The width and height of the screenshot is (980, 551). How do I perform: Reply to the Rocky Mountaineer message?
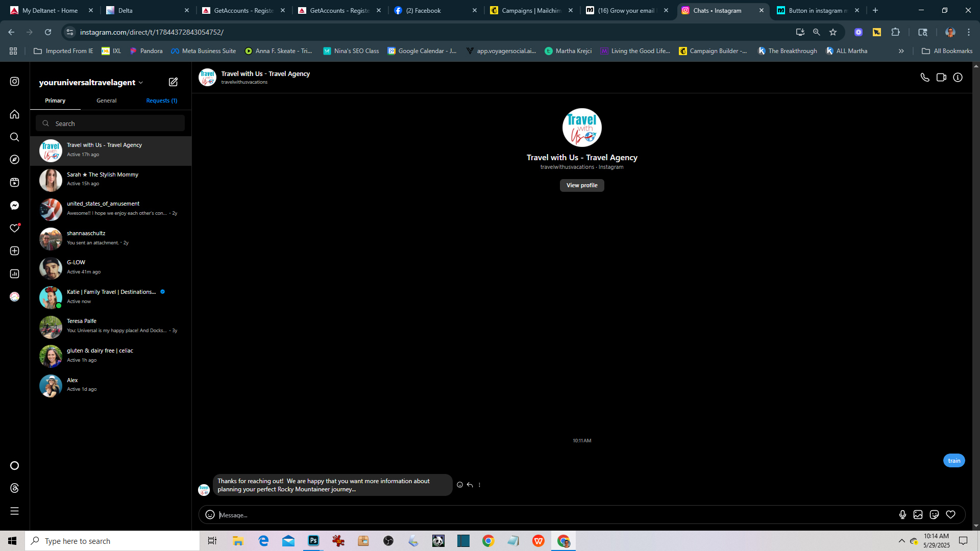470,485
